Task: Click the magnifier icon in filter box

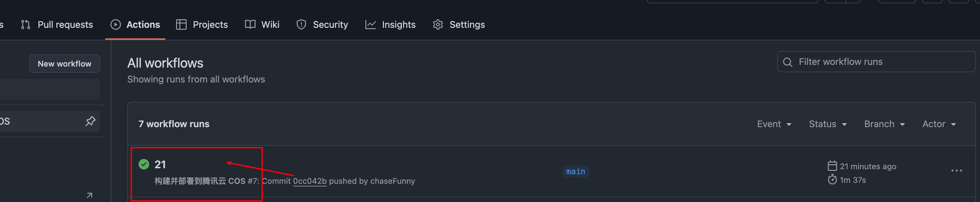Action: coord(787,62)
